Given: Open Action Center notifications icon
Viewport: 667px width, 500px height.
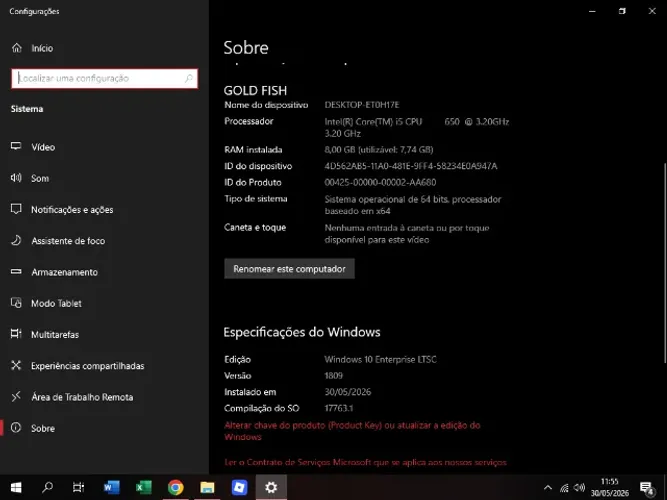Looking at the screenshot, I should [x=647, y=488].
